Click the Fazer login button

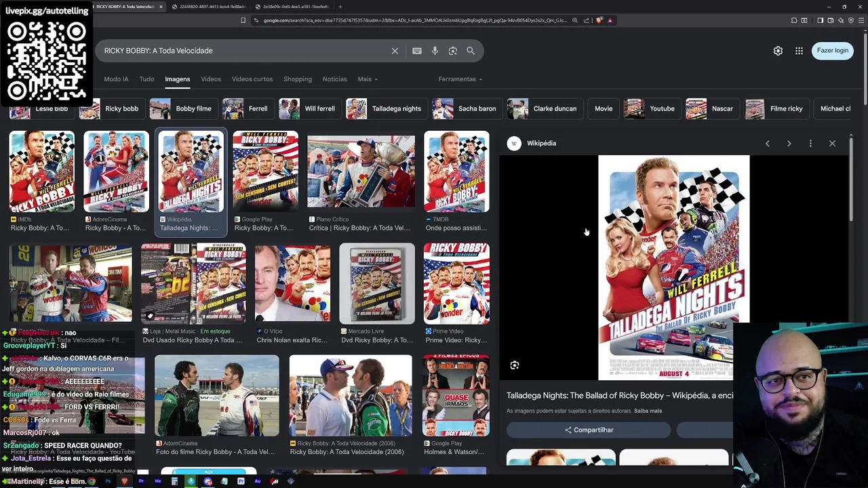coord(832,51)
